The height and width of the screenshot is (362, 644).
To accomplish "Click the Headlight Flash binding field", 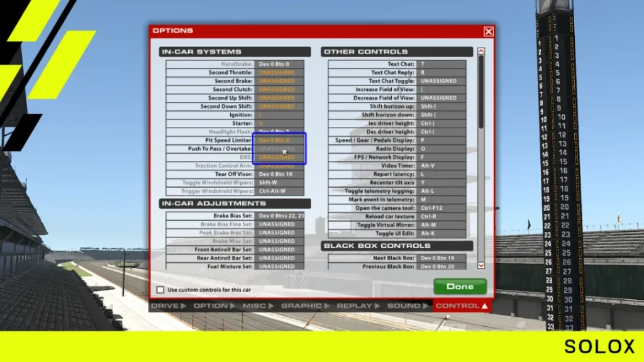I will pos(279,132).
